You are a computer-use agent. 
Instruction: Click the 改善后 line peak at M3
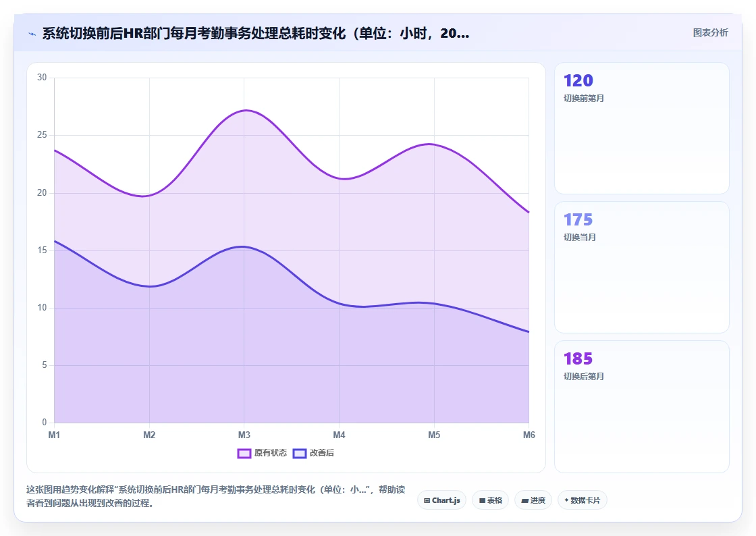244,247
